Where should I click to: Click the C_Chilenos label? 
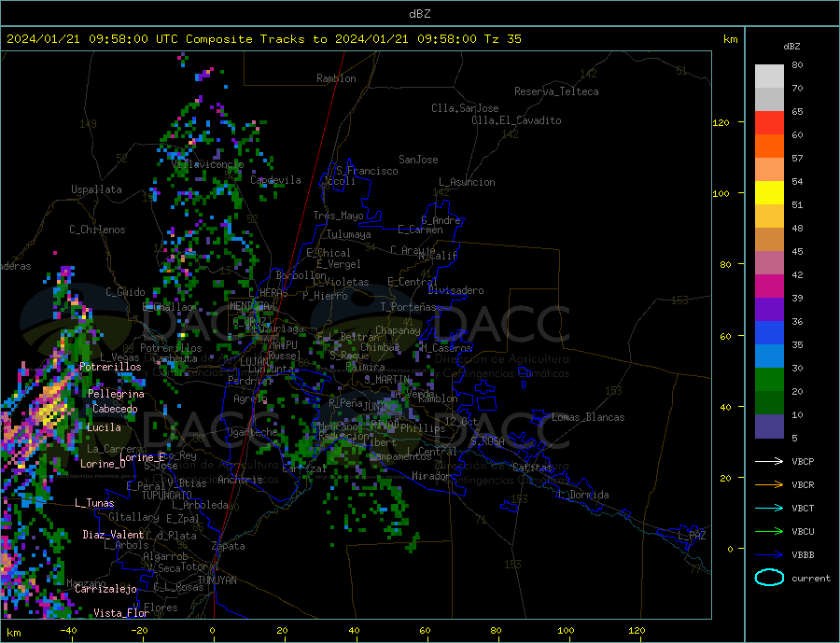point(97,230)
